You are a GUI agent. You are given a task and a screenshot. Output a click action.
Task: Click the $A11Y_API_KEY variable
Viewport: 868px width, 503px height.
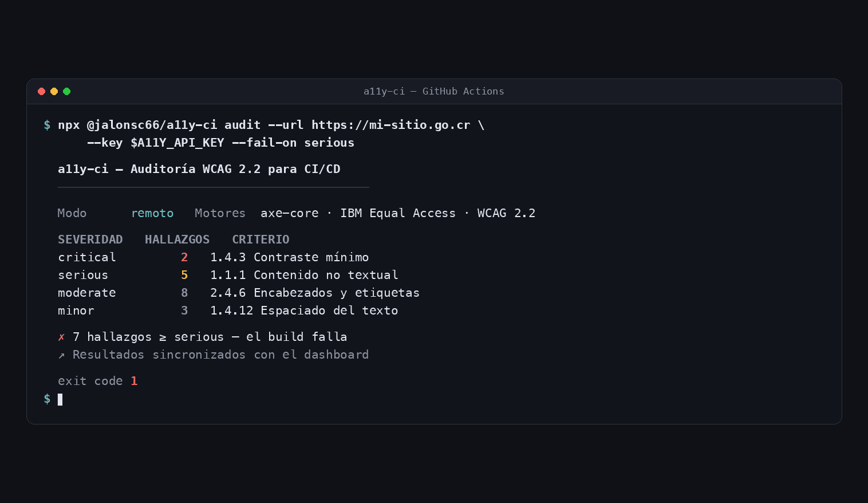(177, 143)
